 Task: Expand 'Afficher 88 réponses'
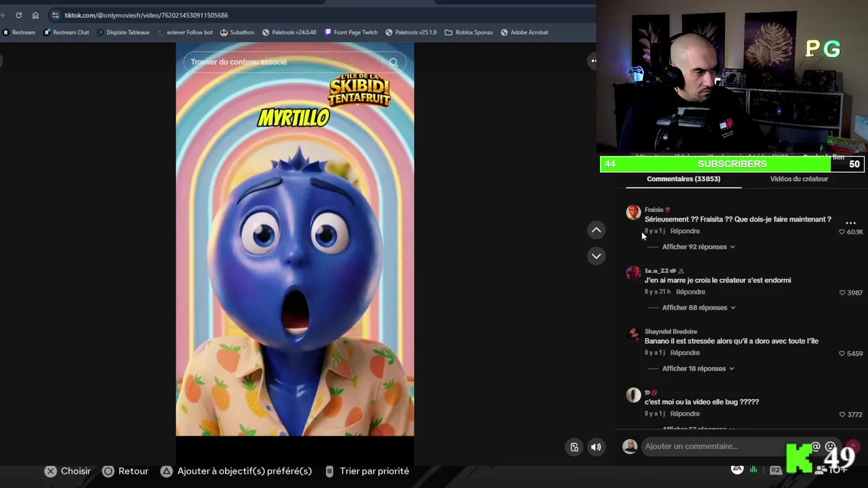click(x=698, y=308)
